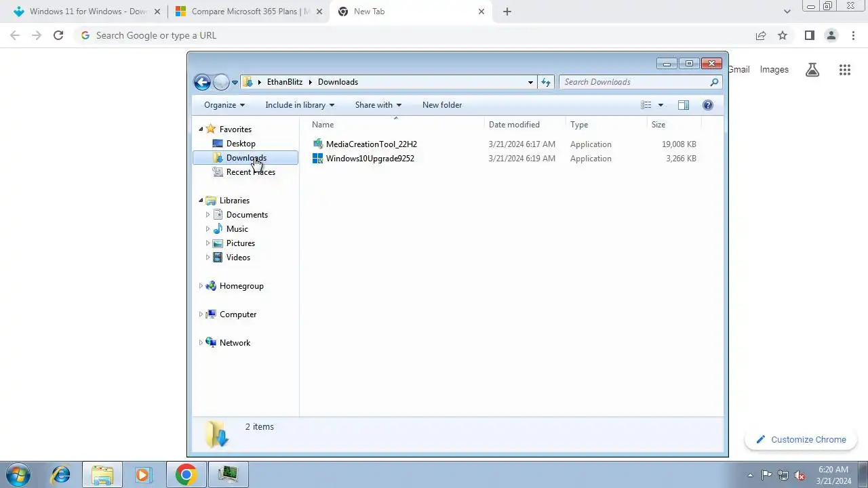
Task: Open recent locations dropdown beside Forward arrow
Action: click(235, 83)
